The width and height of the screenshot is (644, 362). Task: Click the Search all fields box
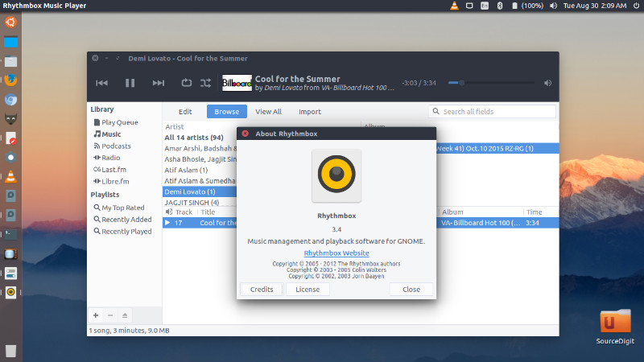[492, 112]
